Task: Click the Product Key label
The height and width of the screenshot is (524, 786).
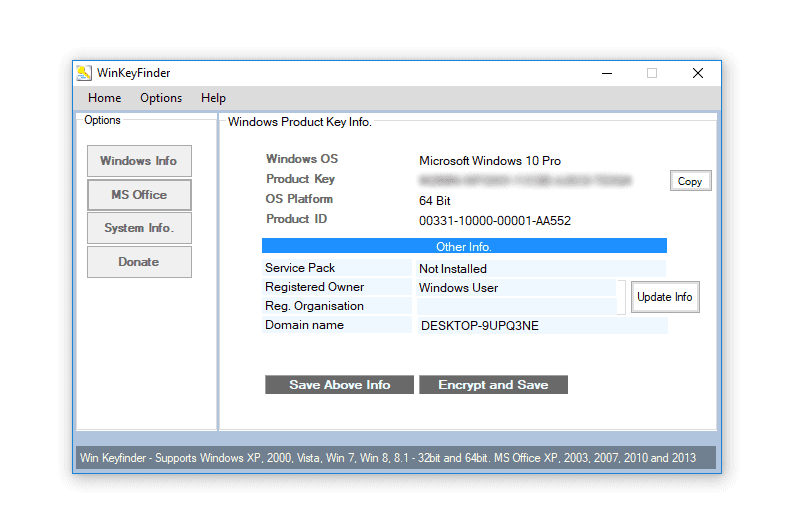Action: (x=300, y=179)
